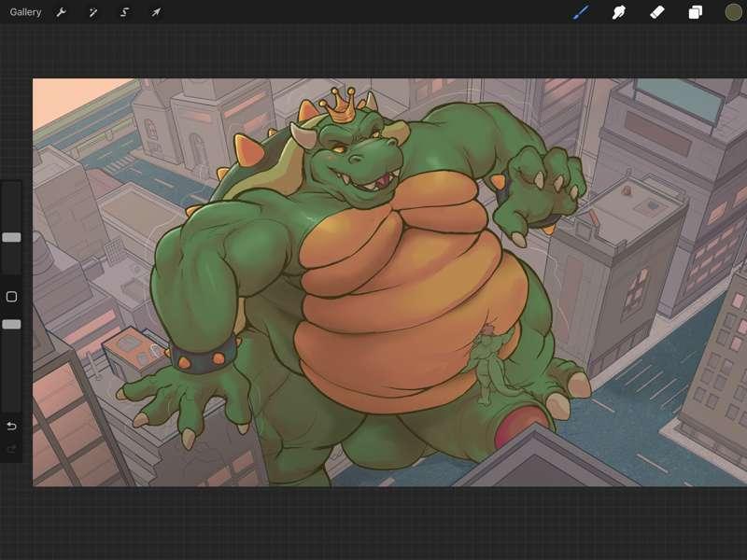
Task: Tap the square modify button in sidebar
Action: coord(11,297)
